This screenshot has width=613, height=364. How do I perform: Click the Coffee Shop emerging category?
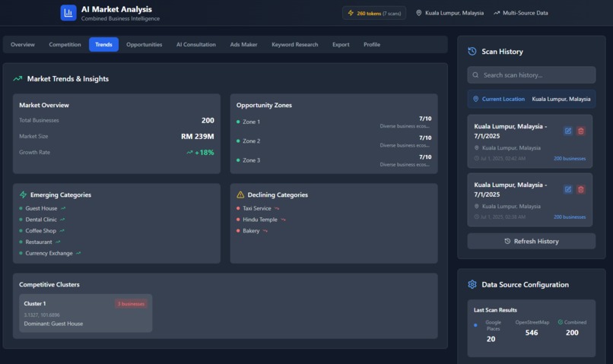(x=40, y=231)
